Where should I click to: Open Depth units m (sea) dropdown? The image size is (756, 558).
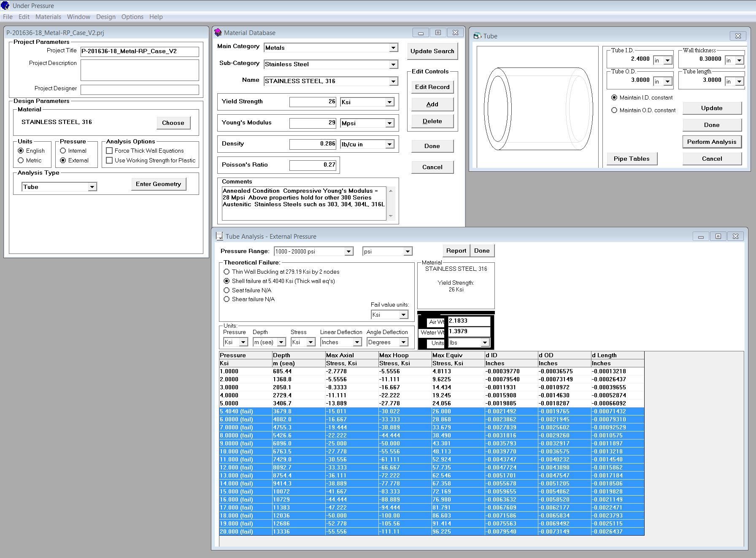[x=281, y=342]
